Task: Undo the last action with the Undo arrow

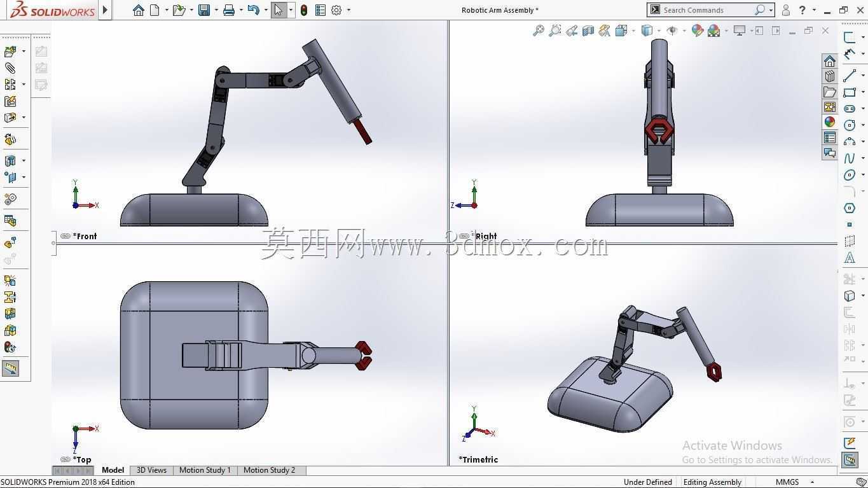Action: (x=253, y=10)
